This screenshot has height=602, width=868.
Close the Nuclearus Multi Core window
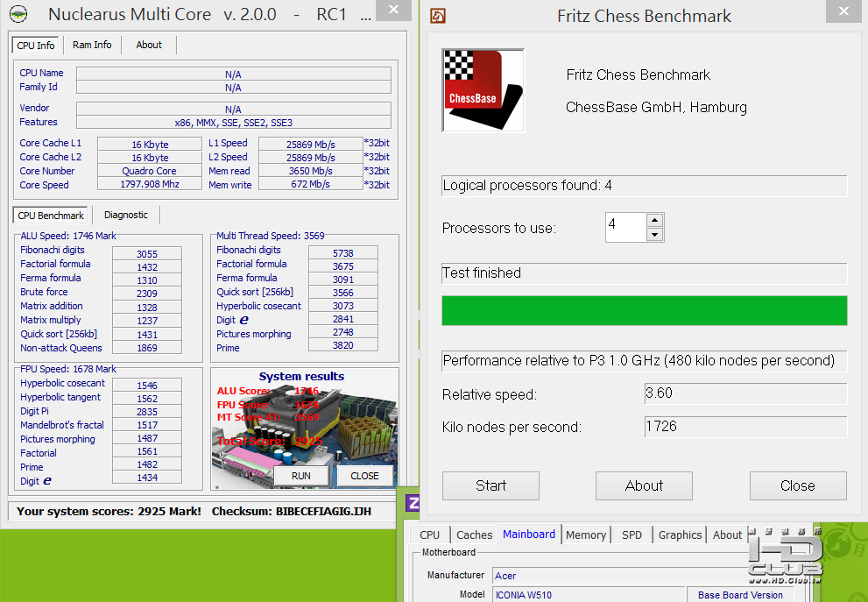pyautogui.click(x=393, y=10)
